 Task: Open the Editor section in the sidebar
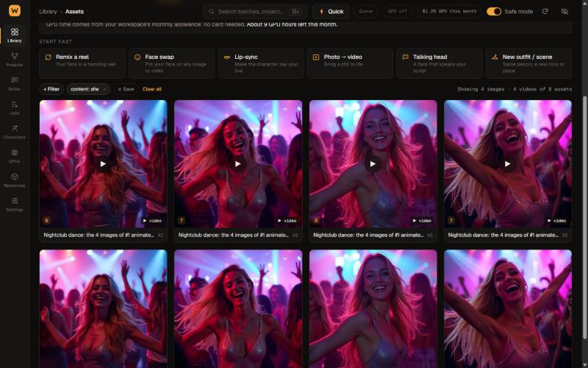coord(14,84)
